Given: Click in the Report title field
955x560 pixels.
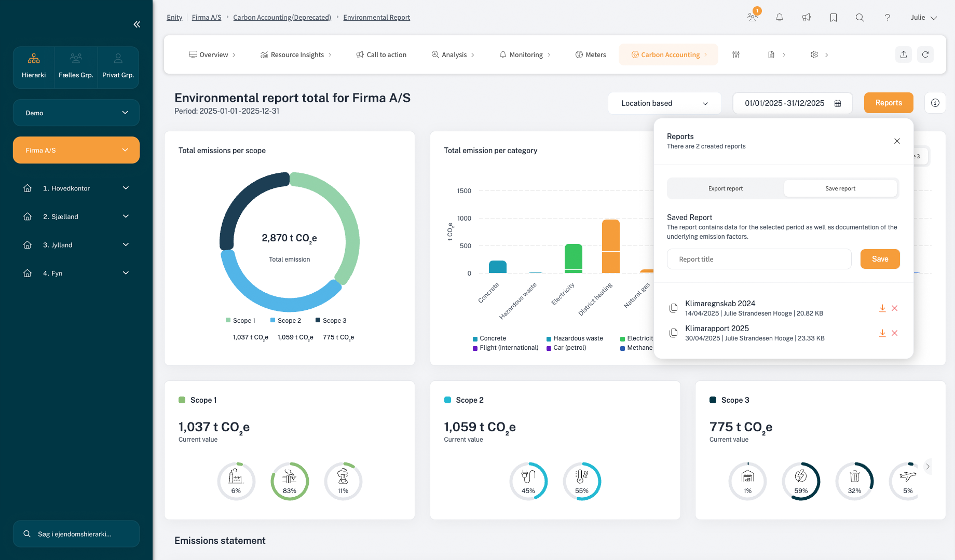Looking at the screenshot, I should tap(759, 259).
